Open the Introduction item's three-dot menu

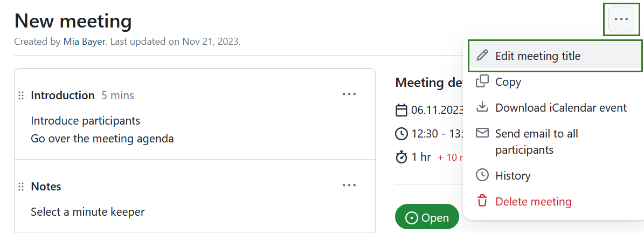pyautogui.click(x=349, y=94)
